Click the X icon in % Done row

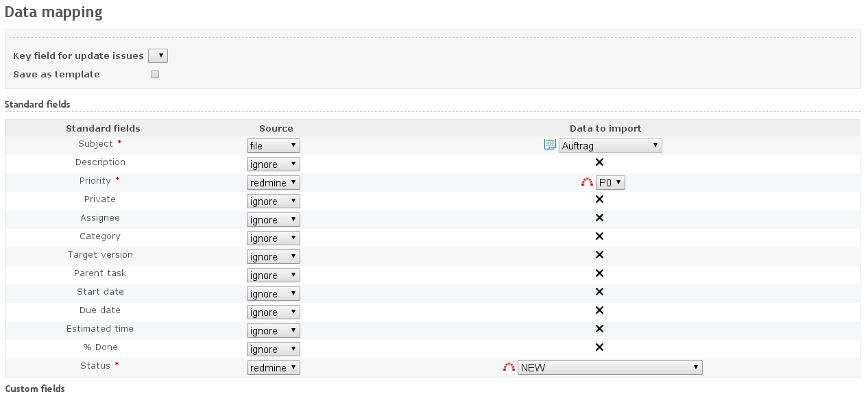tap(599, 347)
